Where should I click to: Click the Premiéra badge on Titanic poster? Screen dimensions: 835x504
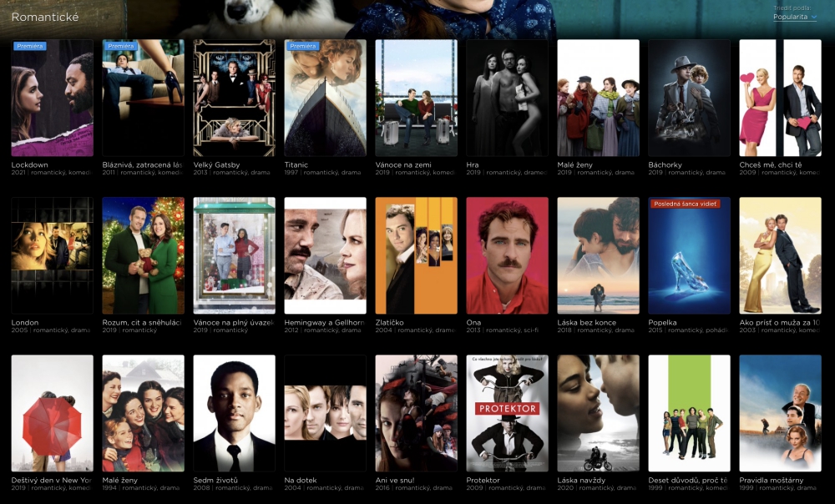303,46
